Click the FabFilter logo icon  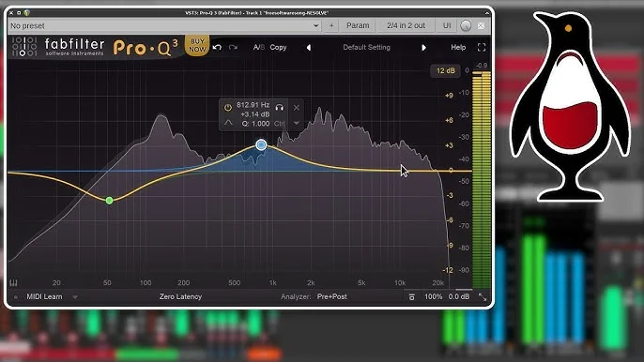click(x=24, y=47)
